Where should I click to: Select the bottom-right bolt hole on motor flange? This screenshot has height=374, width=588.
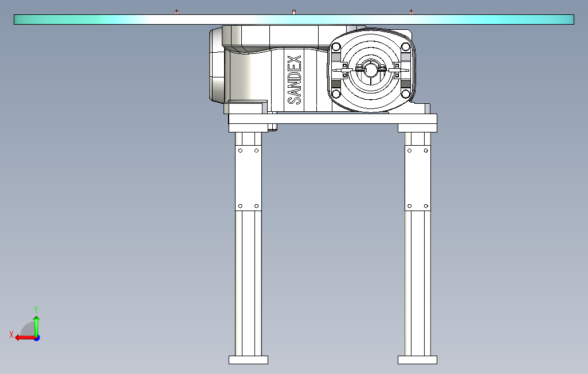(x=405, y=93)
